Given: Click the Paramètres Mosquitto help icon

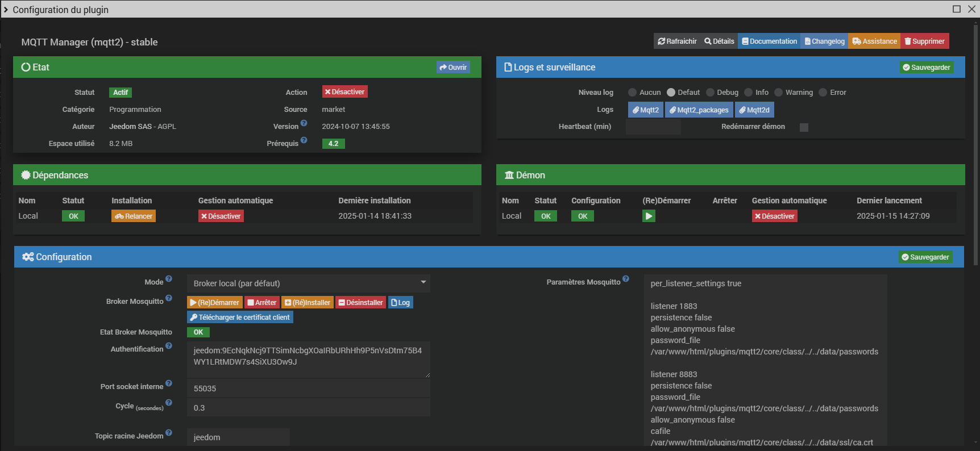Looking at the screenshot, I should 626,279.
